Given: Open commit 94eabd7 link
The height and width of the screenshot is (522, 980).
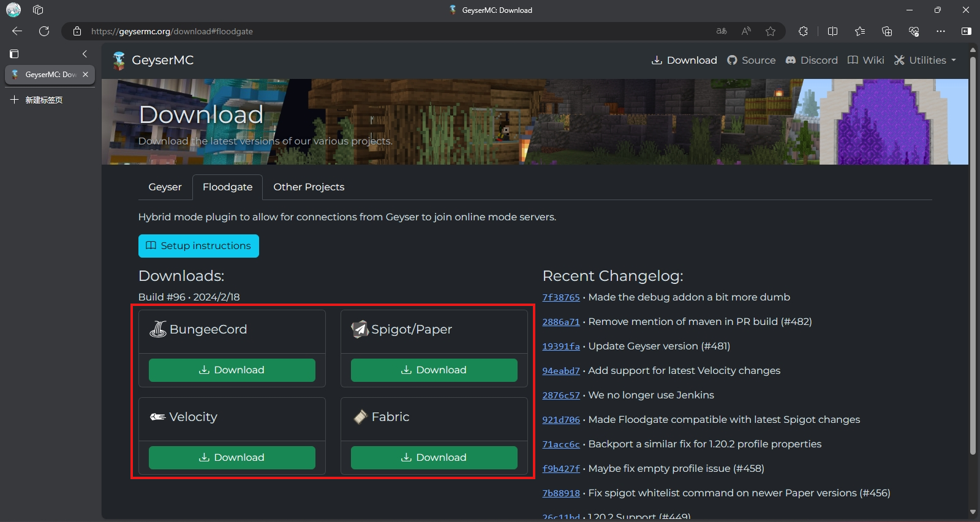Looking at the screenshot, I should 561,371.
